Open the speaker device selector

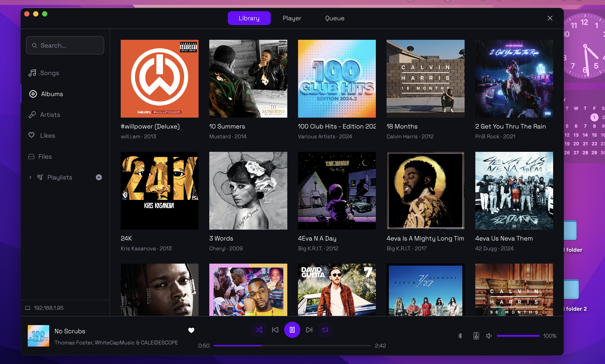point(476,336)
